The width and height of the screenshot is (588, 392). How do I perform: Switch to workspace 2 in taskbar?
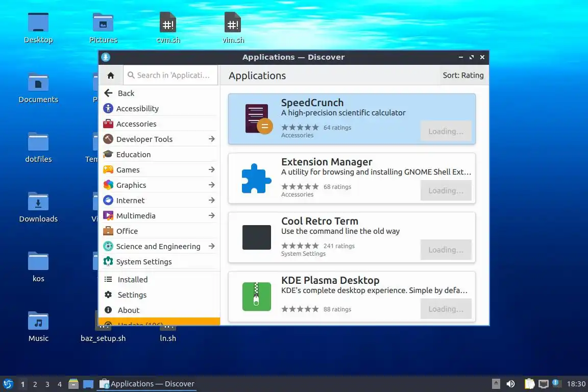[x=35, y=384]
